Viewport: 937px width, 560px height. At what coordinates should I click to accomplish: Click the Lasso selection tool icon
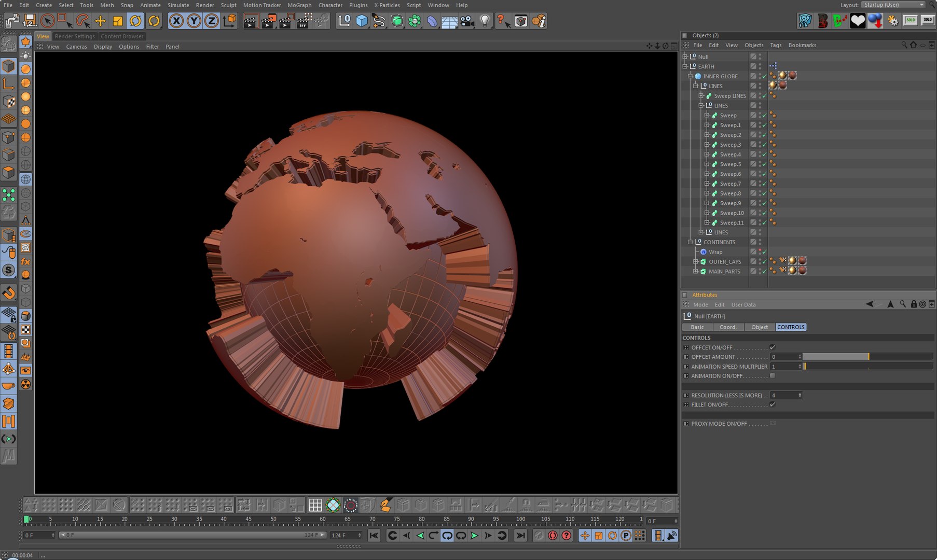[82, 21]
